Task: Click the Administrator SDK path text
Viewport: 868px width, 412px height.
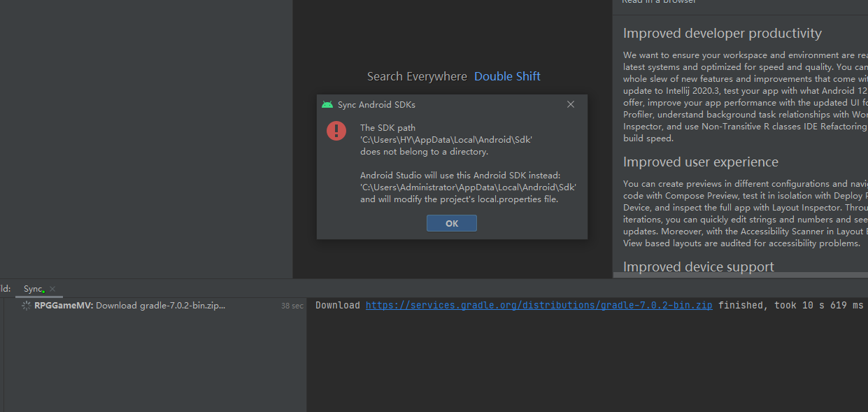Action: (x=468, y=187)
